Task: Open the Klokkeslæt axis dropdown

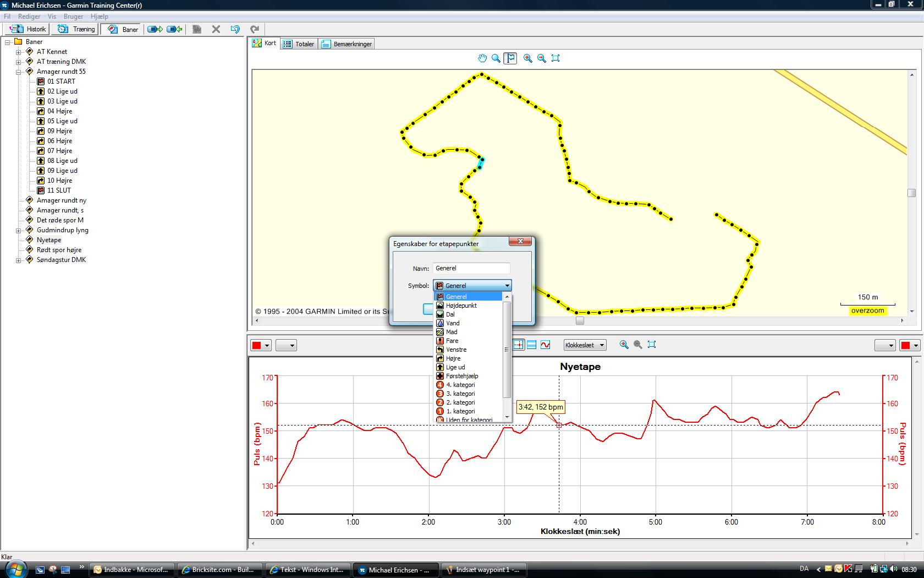Action: 585,345
